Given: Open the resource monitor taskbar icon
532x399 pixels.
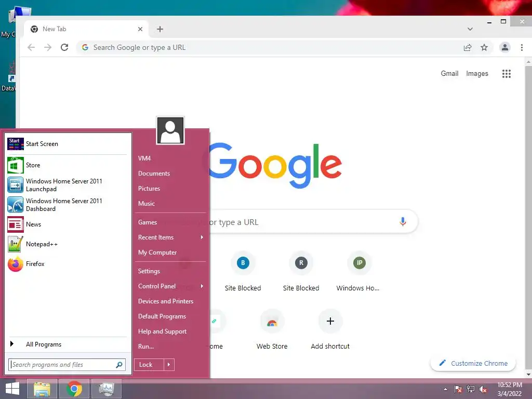Looking at the screenshot, I should click(x=107, y=389).
